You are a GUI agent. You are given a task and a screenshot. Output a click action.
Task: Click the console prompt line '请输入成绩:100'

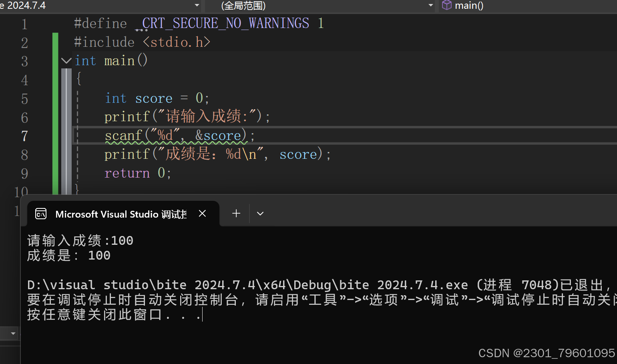80,240
